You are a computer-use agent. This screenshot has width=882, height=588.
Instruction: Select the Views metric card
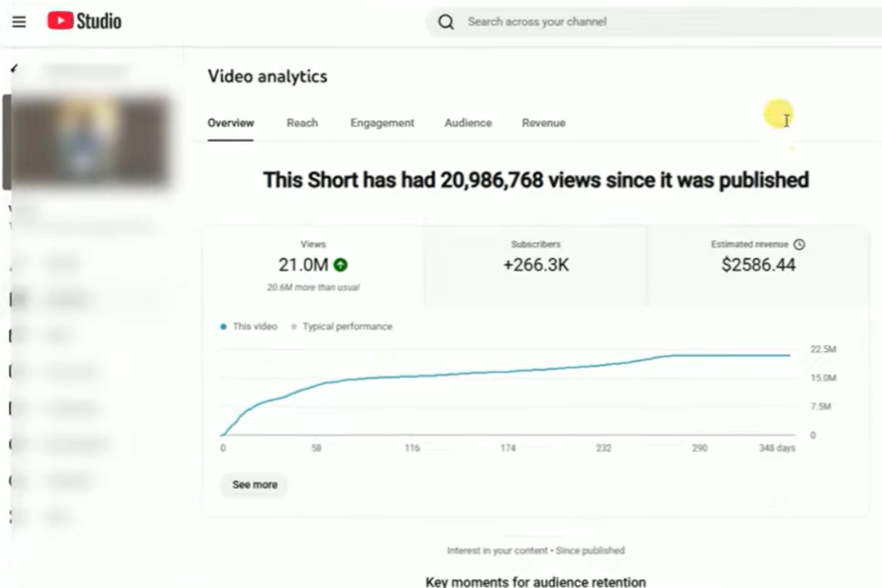click(x=313, y=265)
